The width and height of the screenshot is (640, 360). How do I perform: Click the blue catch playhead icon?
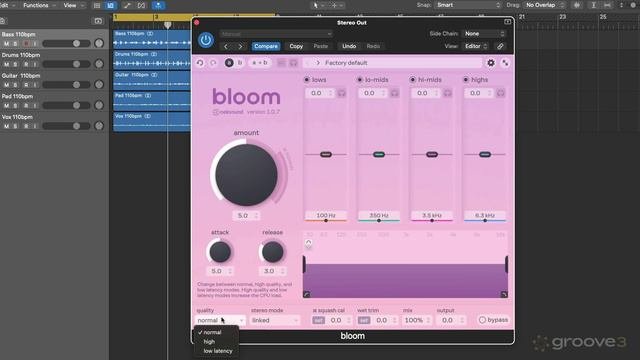click(x=158, y=5)
